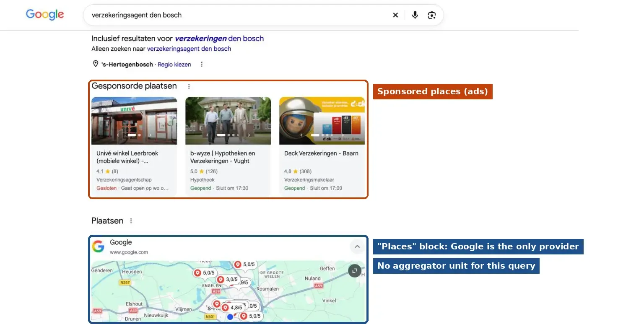This screenshot has width=644, height=324.
Task: Click the Hypotheek category on b-wyze card
Action: [202, 180]
